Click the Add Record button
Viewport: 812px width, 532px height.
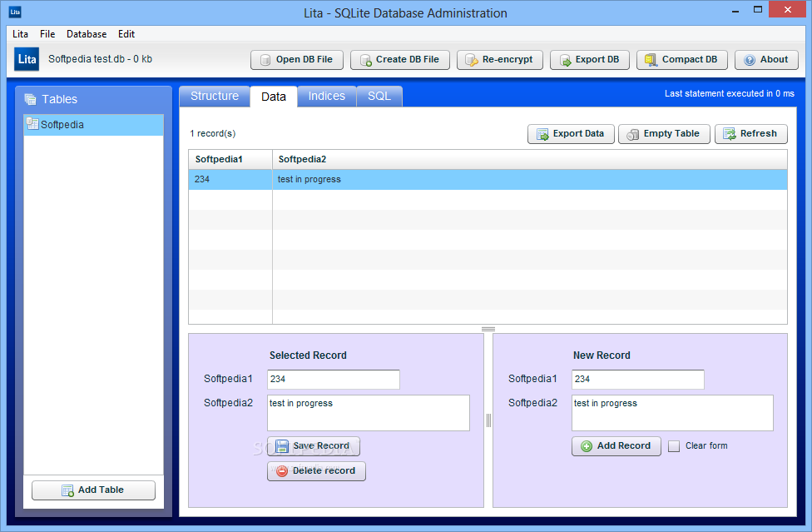point(616,446)
